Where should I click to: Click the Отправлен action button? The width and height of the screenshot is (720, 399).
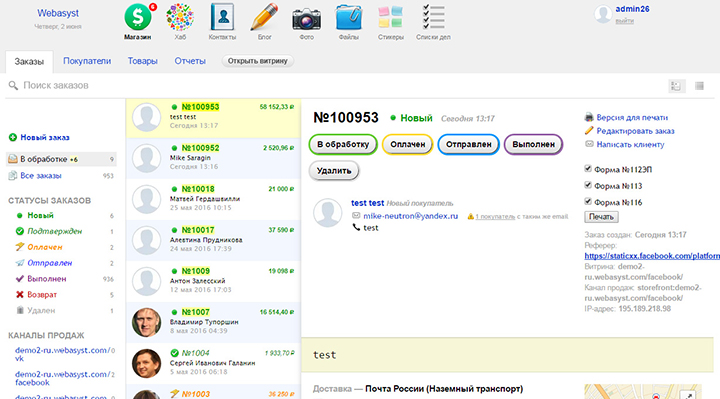click(468, 144)
